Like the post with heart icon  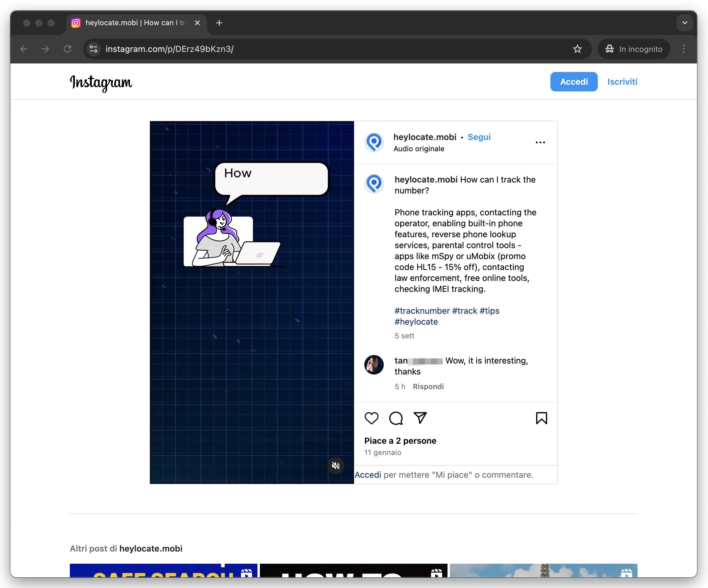[x=372, y=418]
